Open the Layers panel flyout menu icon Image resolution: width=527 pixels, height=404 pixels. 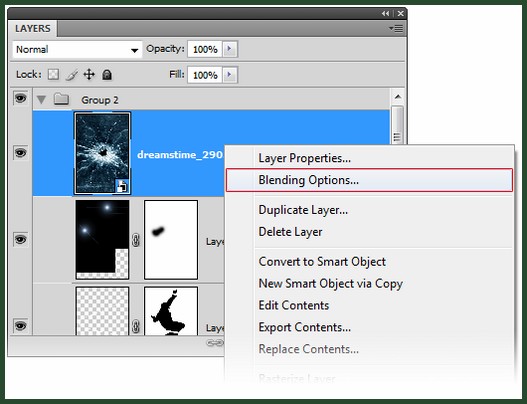[396, 29]
